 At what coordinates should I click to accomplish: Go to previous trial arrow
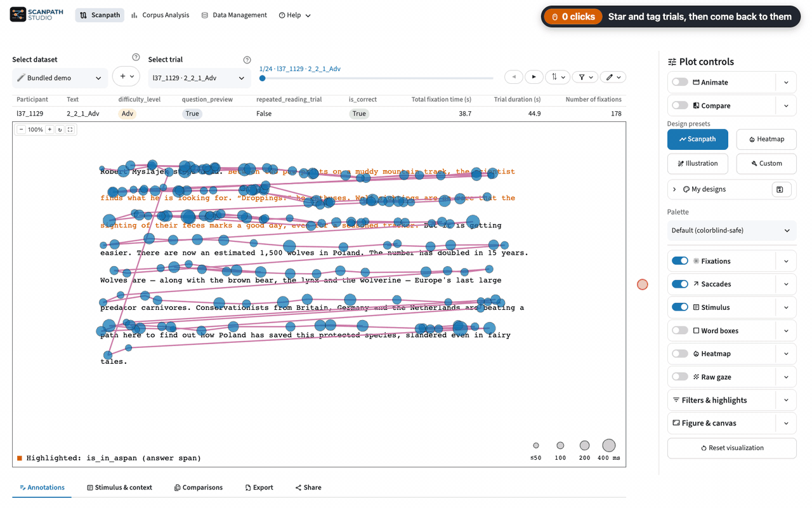click(x=514, y=77)
